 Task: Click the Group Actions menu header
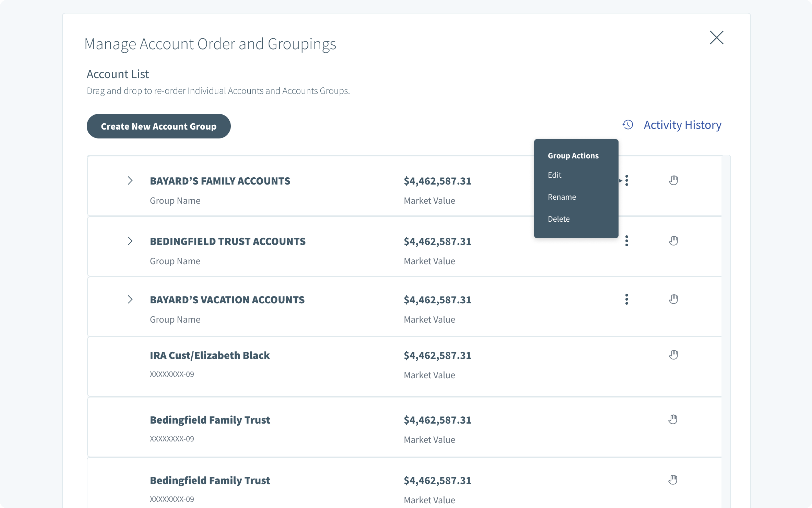pyautogui.click(x=573, y=156)
